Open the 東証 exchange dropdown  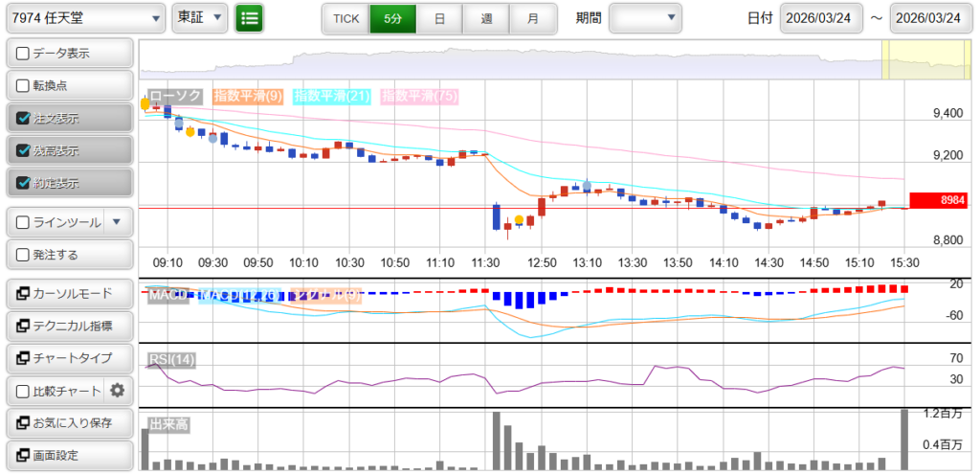point(200,17)
